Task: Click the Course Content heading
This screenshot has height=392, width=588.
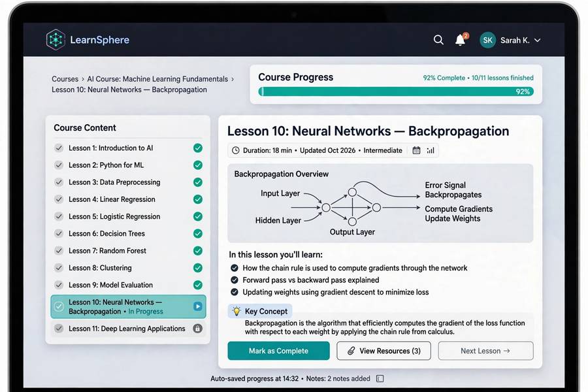Action: 85,127
